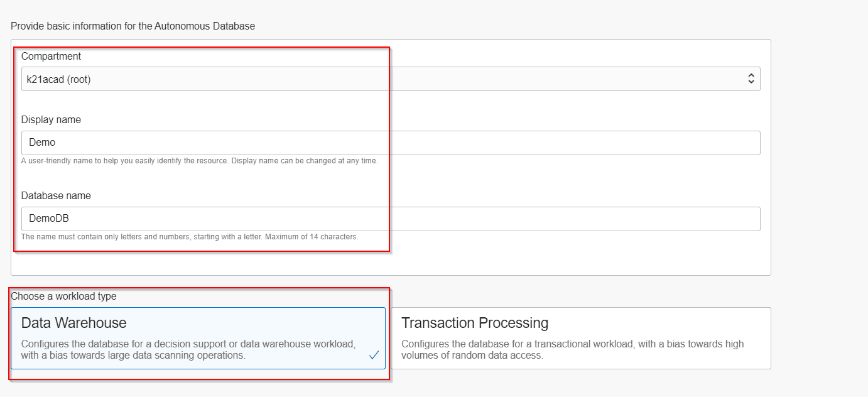Click the Transaction Processing description text
Screen dimensions: 868x397
point(572,349)
